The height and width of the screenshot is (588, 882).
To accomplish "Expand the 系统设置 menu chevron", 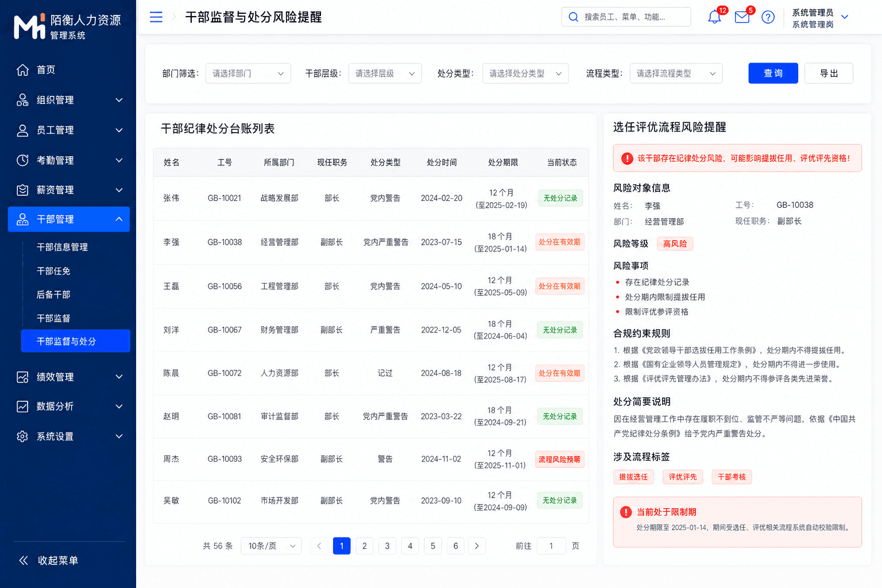I will coord(119,436).
